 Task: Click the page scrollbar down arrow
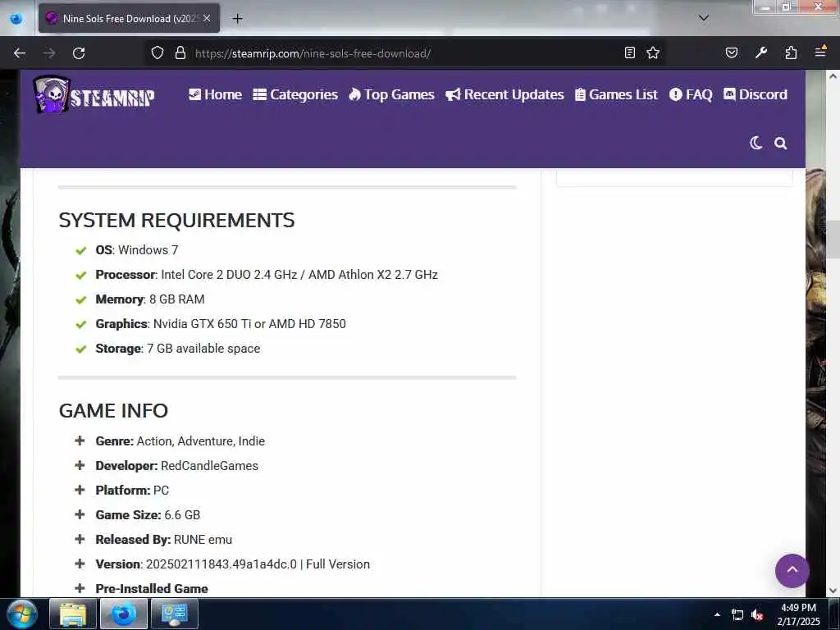click(833, 591)
